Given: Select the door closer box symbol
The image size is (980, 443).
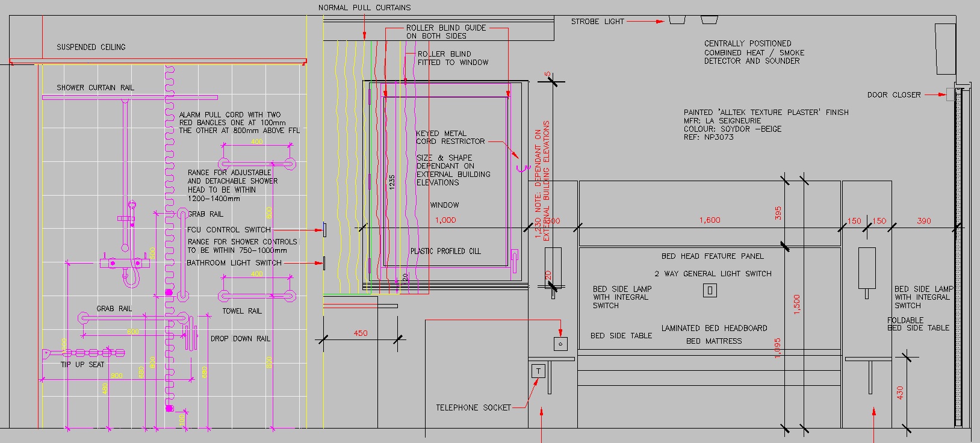Looking at the screenshot, I should coord(950,94).
